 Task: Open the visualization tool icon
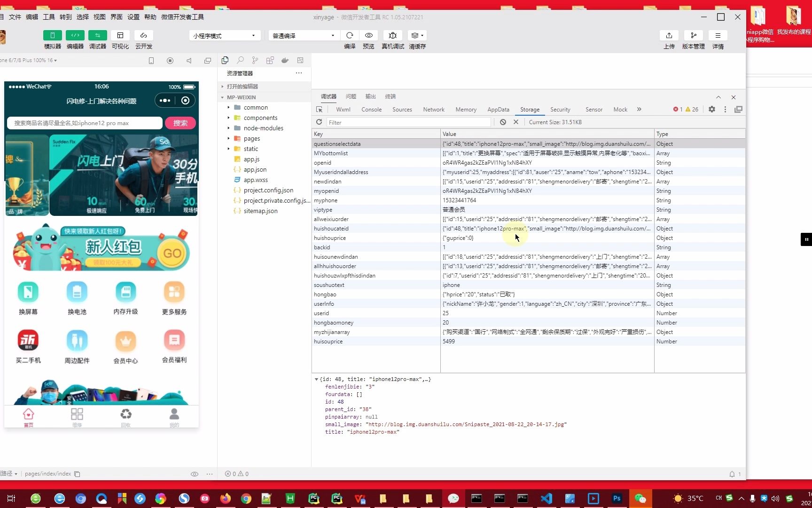click(x=120, y=35)
